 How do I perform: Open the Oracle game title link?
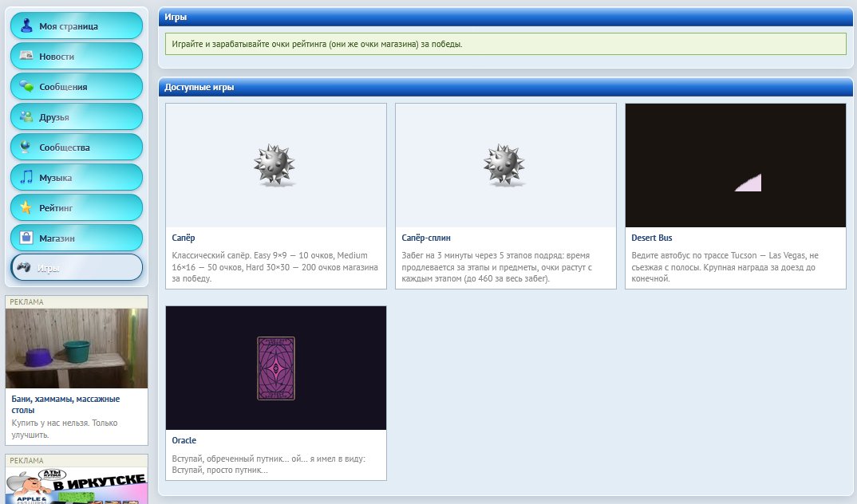tap(184, 440)
